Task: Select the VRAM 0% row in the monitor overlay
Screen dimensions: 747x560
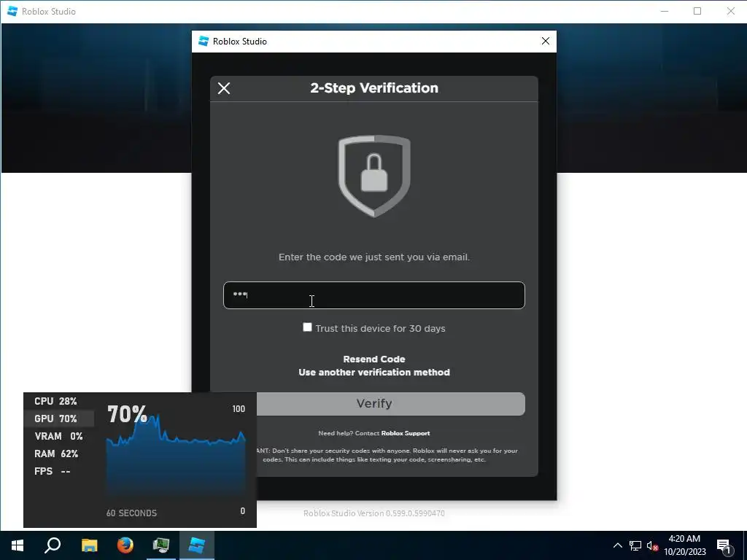Action: pyautogui.click(x=58, y=436)
